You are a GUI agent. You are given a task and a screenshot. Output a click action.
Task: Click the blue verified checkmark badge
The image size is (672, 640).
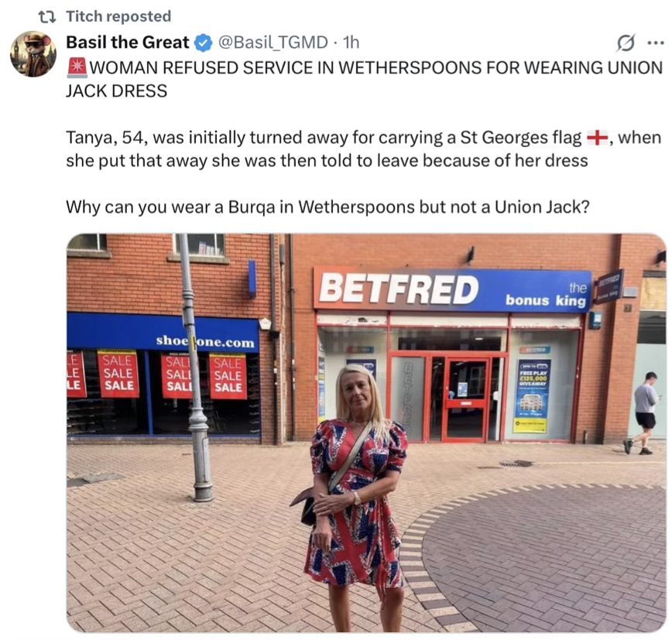[204, 43]
